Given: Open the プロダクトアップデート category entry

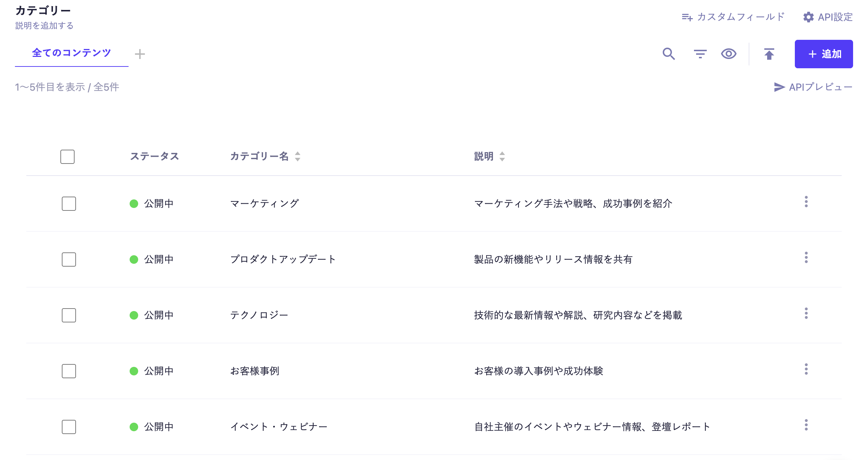Looking at the screenshot, I should (283, 260).
